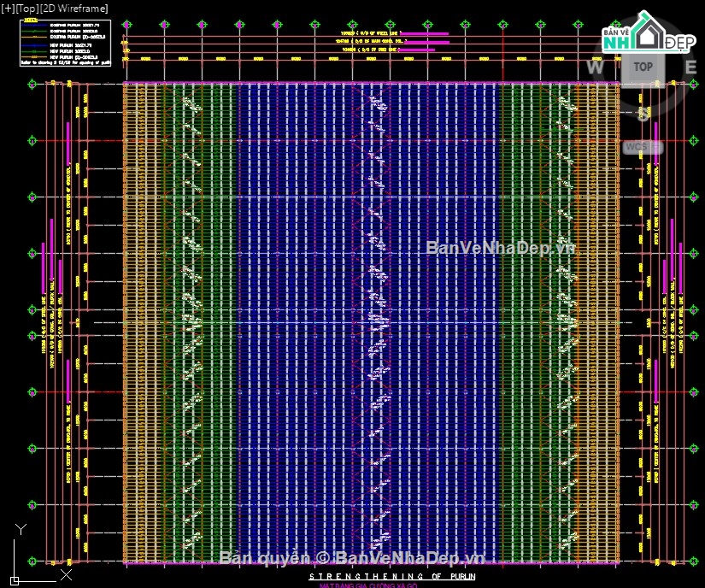Open the WCS coordinate system dropdown
Screen dimensions: 705x588
coord(643,147)
